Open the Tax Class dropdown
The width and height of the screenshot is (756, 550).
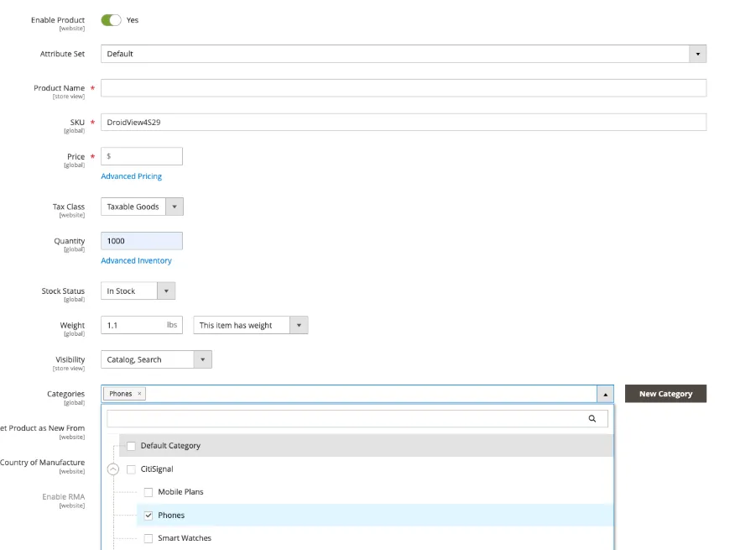142,207
